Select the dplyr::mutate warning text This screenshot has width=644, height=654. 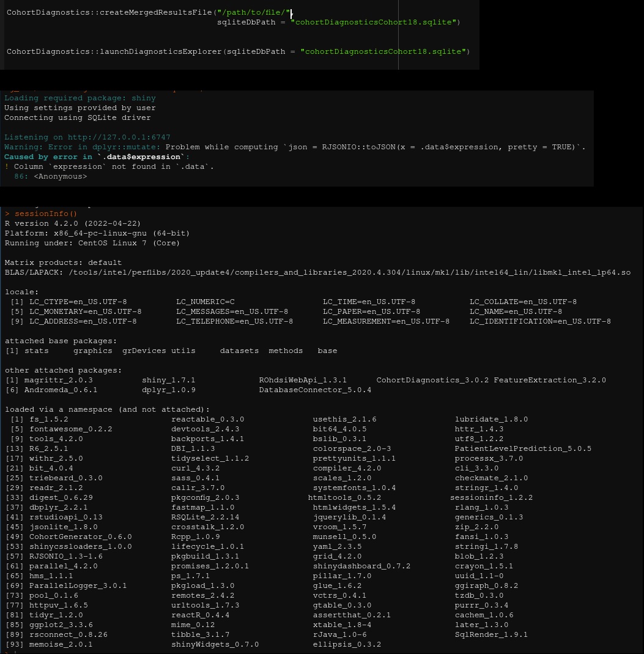pyautogui.click(x=294, y=147)
